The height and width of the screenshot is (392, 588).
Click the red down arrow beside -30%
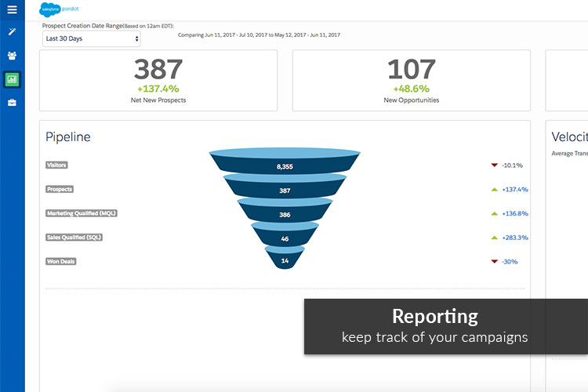494,261
